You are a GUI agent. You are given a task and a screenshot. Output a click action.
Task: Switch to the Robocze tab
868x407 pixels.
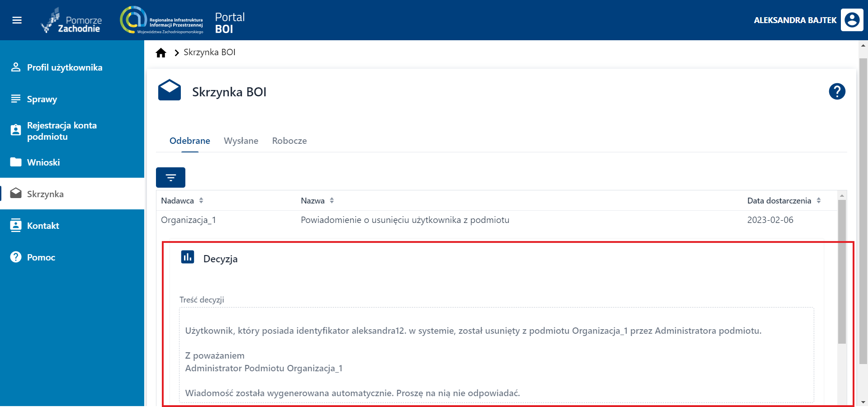[289, 141]
